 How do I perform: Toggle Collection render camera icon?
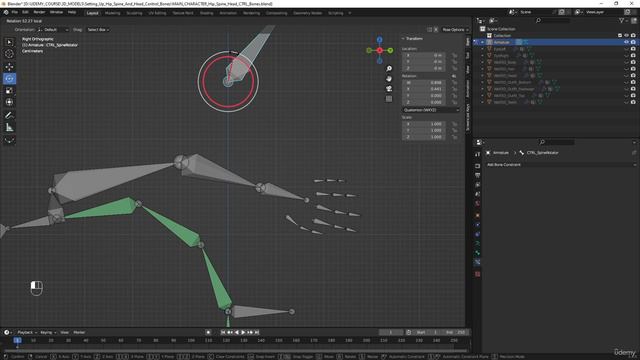click(x=633, y=36)
